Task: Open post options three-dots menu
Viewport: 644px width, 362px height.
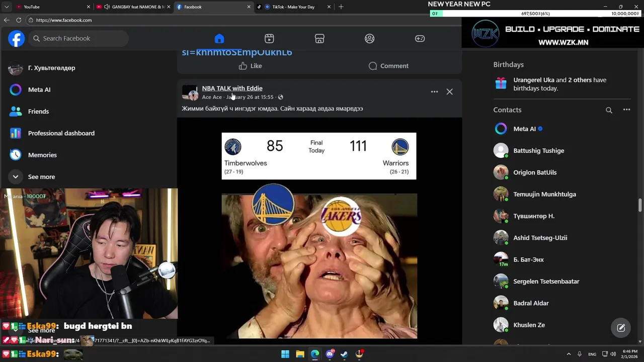Action: [434, 92]
